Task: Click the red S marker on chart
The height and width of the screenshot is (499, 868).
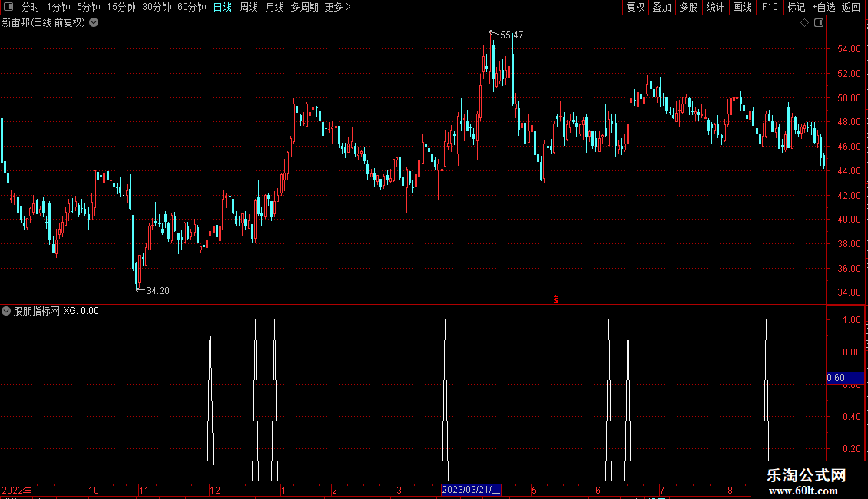Action: (x=556, y=299)
